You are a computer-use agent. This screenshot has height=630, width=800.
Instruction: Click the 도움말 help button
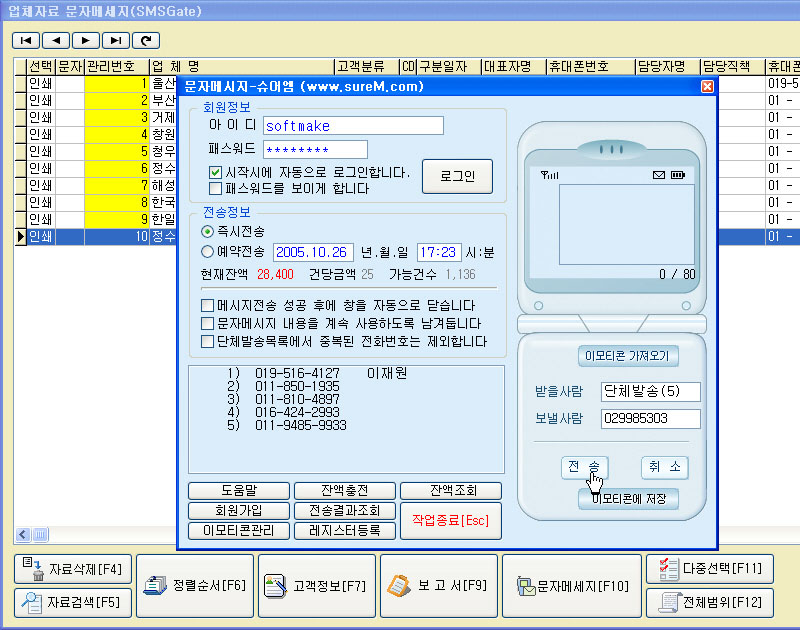(x=239, y=491)
